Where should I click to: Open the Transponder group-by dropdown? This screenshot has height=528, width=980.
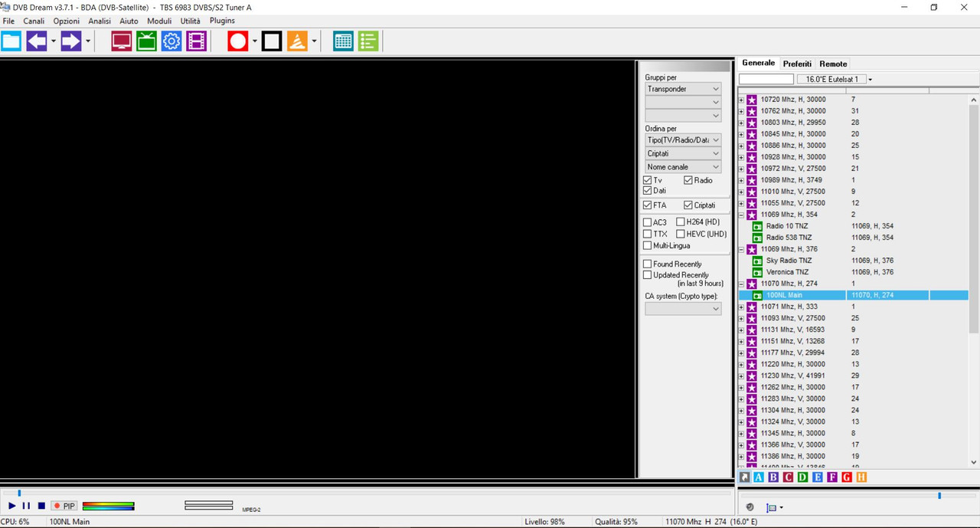[683, 89]
